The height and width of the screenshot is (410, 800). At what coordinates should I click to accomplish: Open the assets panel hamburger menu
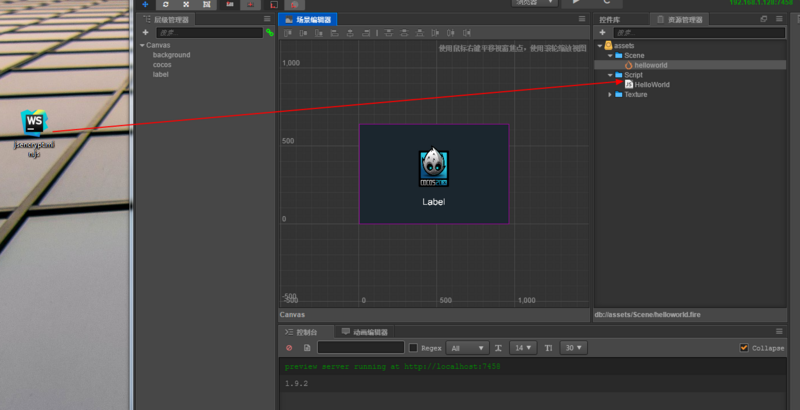pos(779,19)
